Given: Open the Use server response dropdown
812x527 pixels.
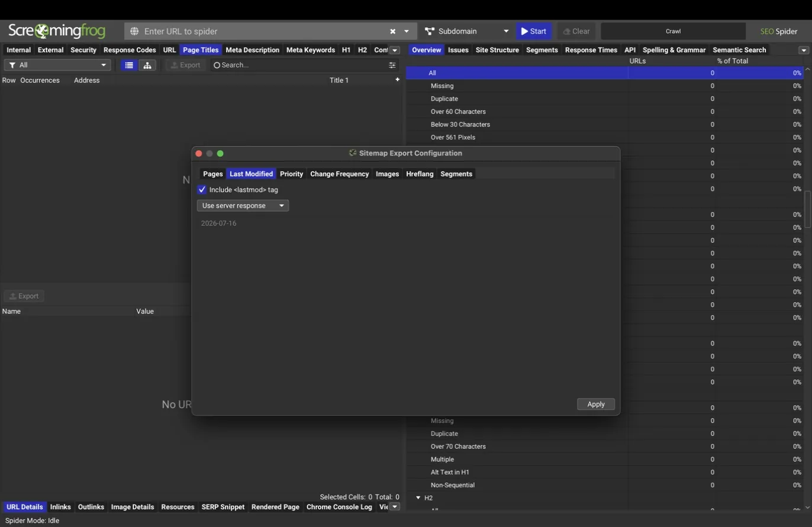Looking at the screenshot, I should pos(243,206).
